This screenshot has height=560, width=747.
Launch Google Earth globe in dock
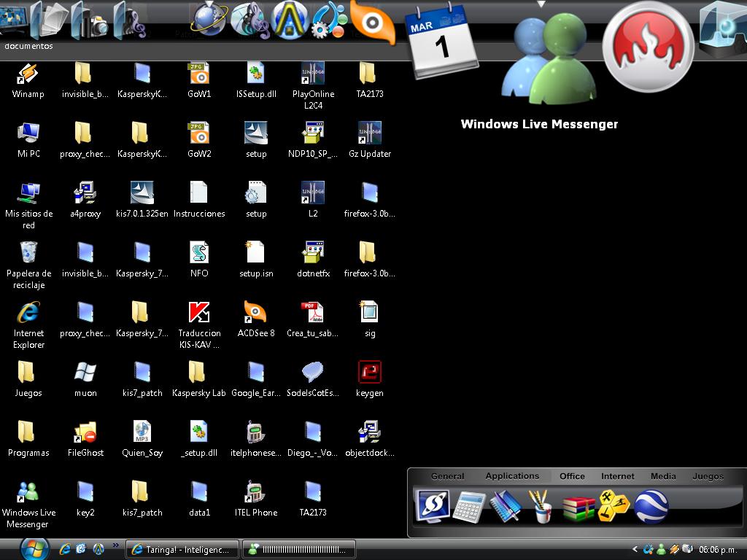click(651, 507)
